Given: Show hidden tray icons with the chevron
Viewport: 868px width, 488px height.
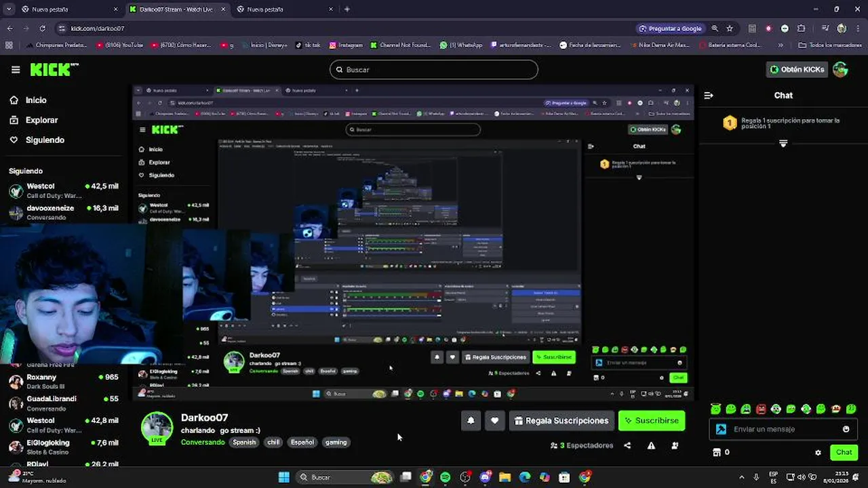Looking at the screenshot, I should (x=743, y=477).
